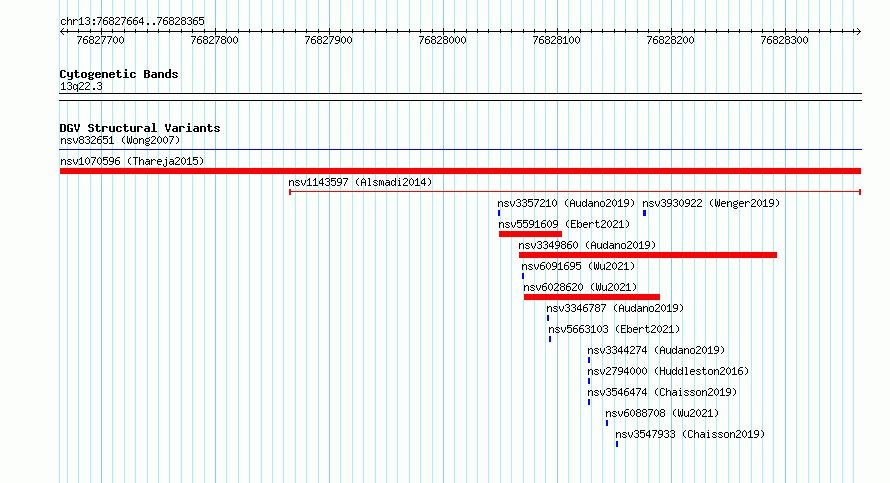
Task: Click the blue marker under nsv3357210
Action: (499, 213)
